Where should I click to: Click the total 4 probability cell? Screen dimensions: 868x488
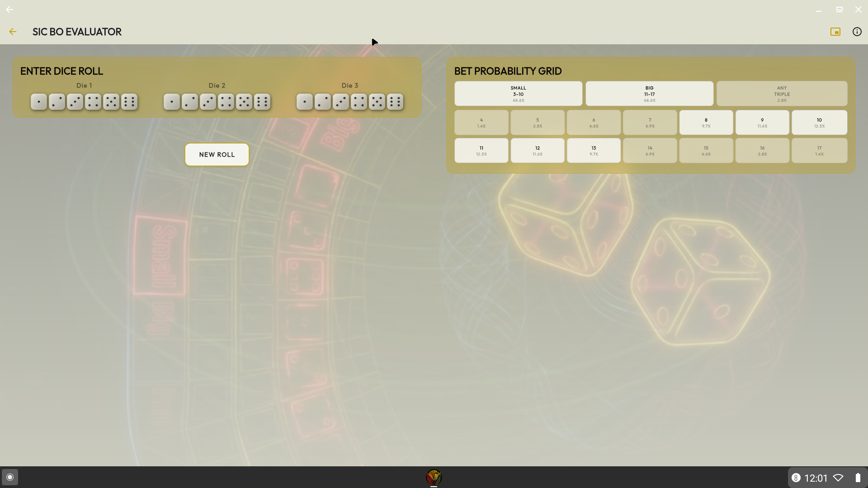(x=481, y=122)
